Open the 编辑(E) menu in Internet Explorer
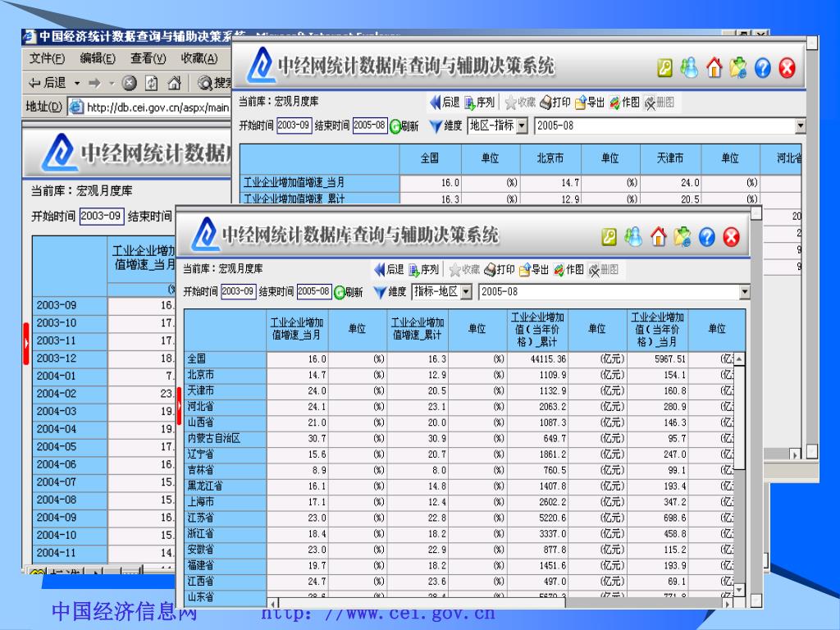 98,58
